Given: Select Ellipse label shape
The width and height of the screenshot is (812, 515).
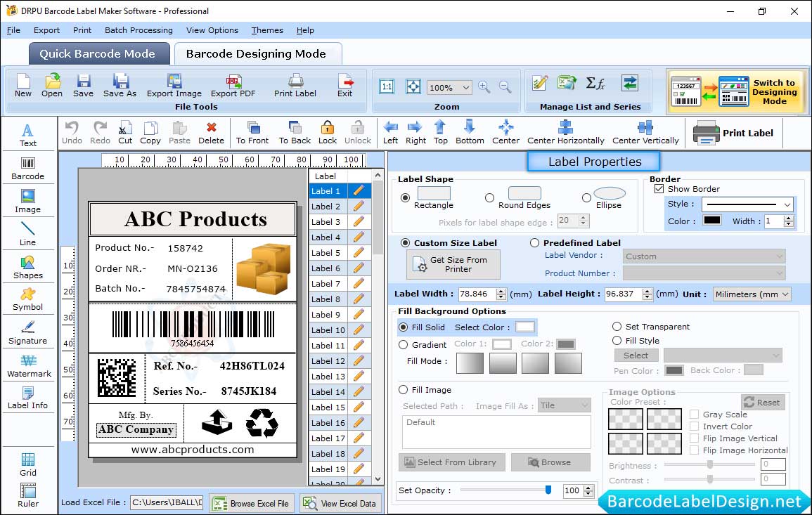Looking at the screenshot, I should [x=586, y=197].
